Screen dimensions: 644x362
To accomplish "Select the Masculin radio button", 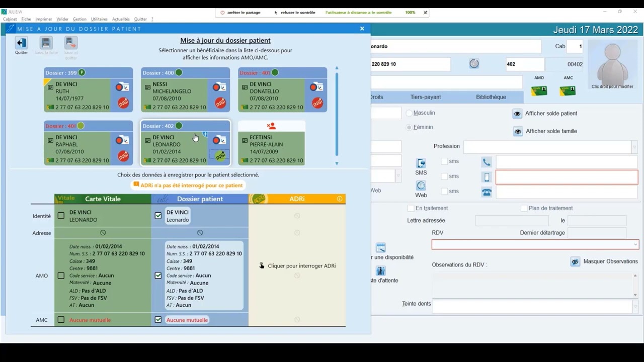I will (x=409, y=113).
